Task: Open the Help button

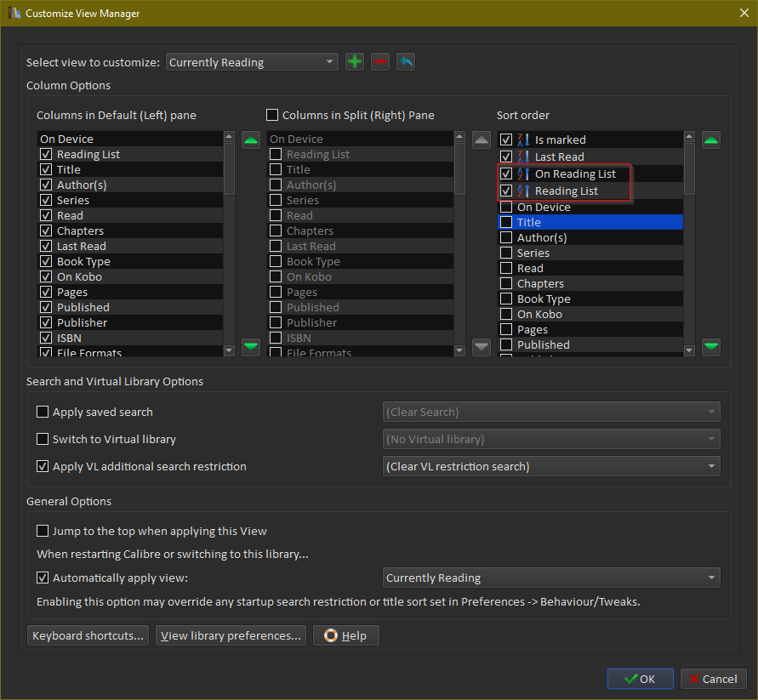Action: click(345, 635)
